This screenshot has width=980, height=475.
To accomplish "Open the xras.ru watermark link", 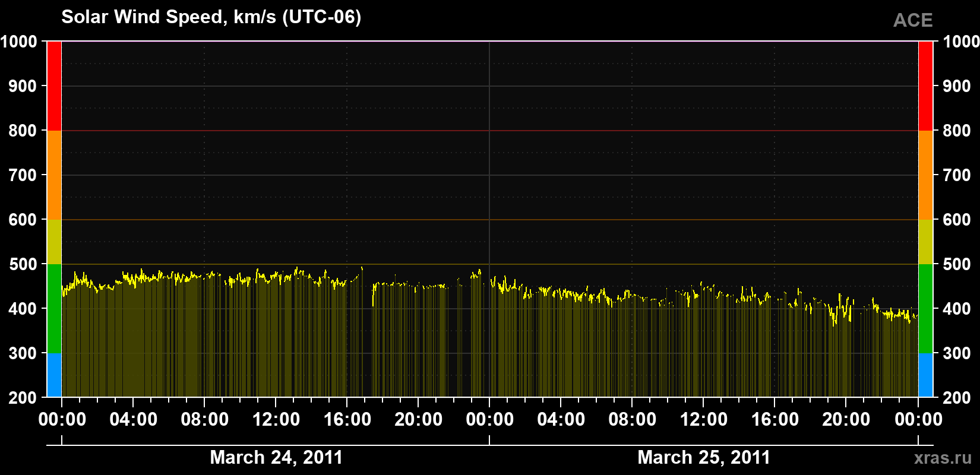I will (943, 458).
